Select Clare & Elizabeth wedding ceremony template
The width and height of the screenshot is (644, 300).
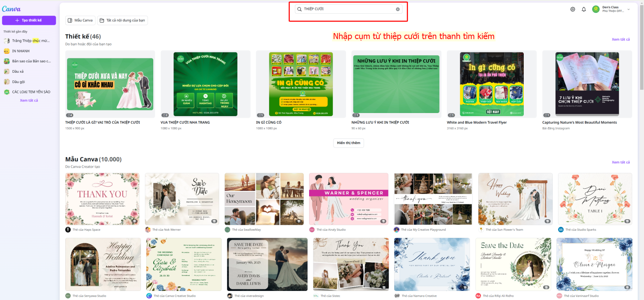(x=183, y=264)
